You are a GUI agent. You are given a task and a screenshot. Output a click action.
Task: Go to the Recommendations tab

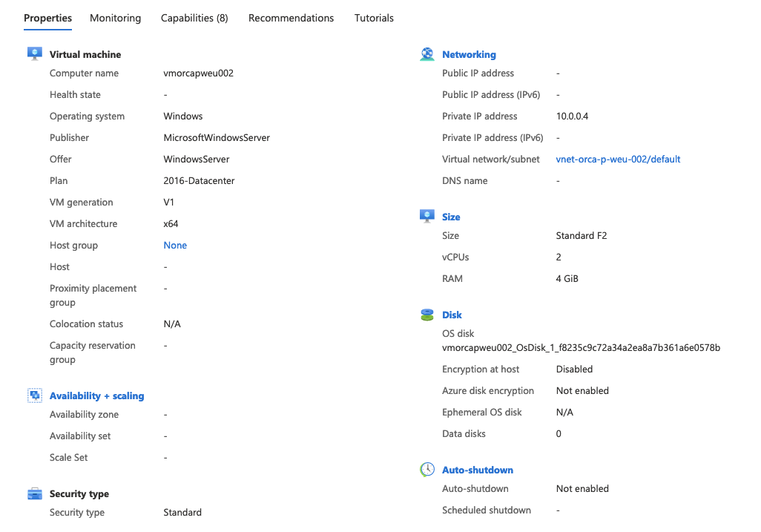(x=291, y=18)
